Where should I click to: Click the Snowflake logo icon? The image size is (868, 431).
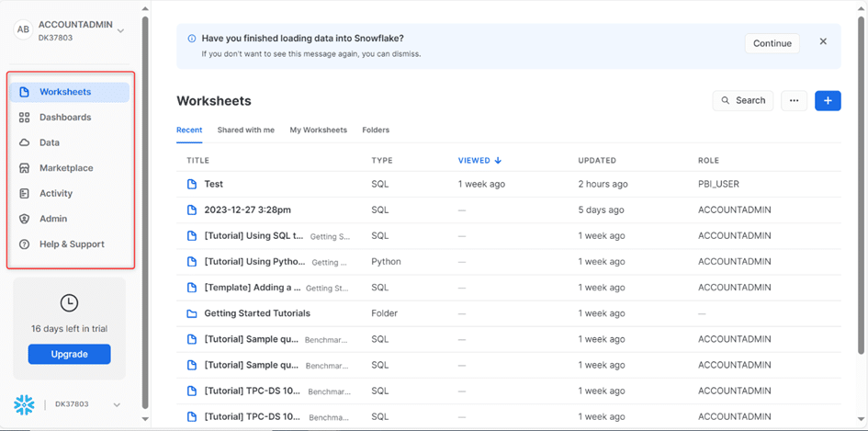point(24,405)
